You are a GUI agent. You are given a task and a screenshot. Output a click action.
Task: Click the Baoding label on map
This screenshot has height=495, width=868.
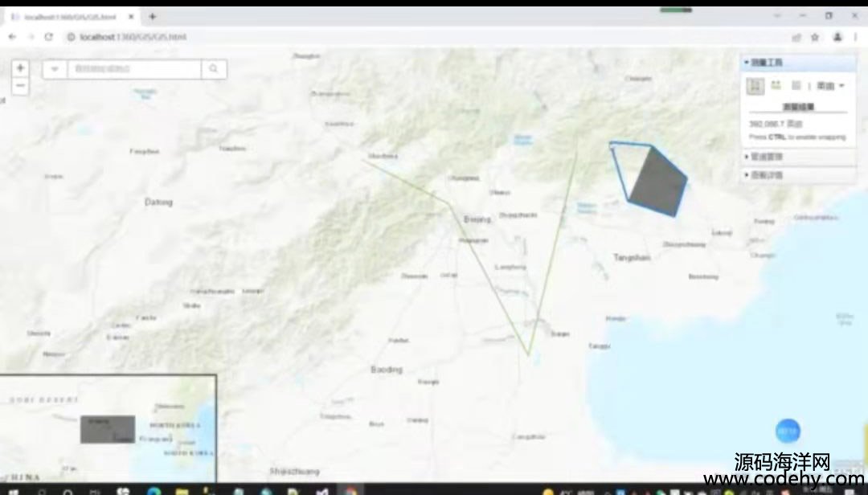point(387,370)
